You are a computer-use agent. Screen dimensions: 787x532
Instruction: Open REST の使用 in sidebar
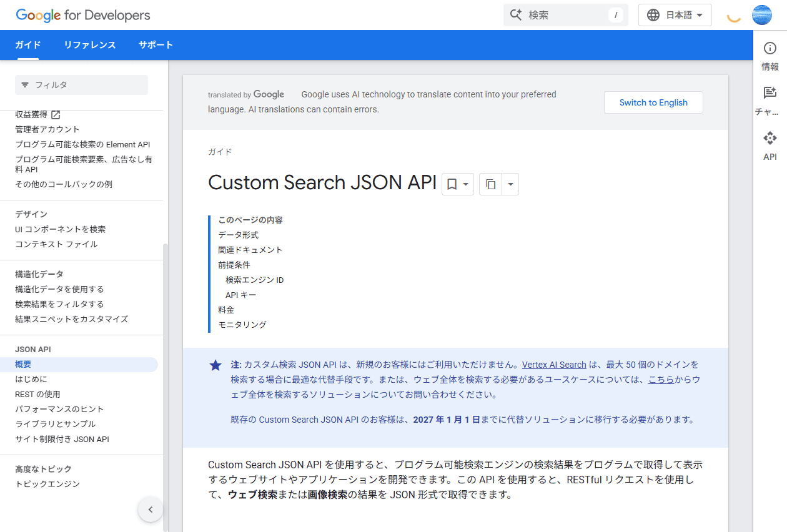(x=37, y=394)
